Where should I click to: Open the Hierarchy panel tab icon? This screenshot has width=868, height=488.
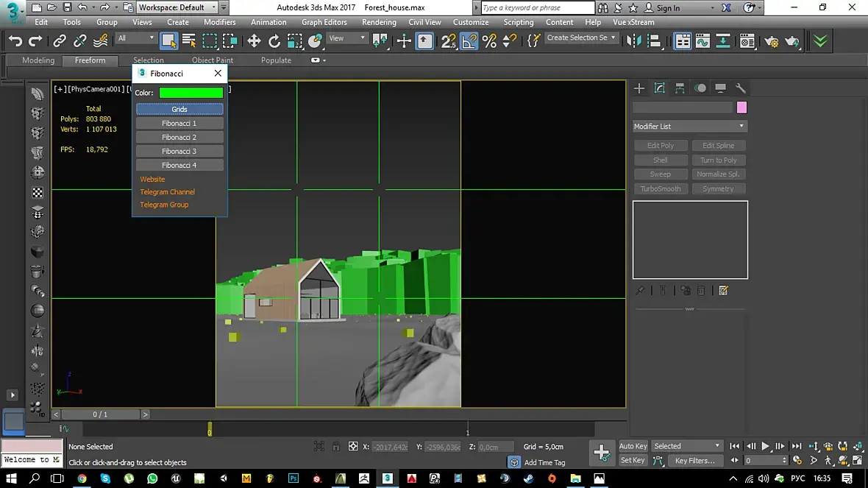[680, 88]
